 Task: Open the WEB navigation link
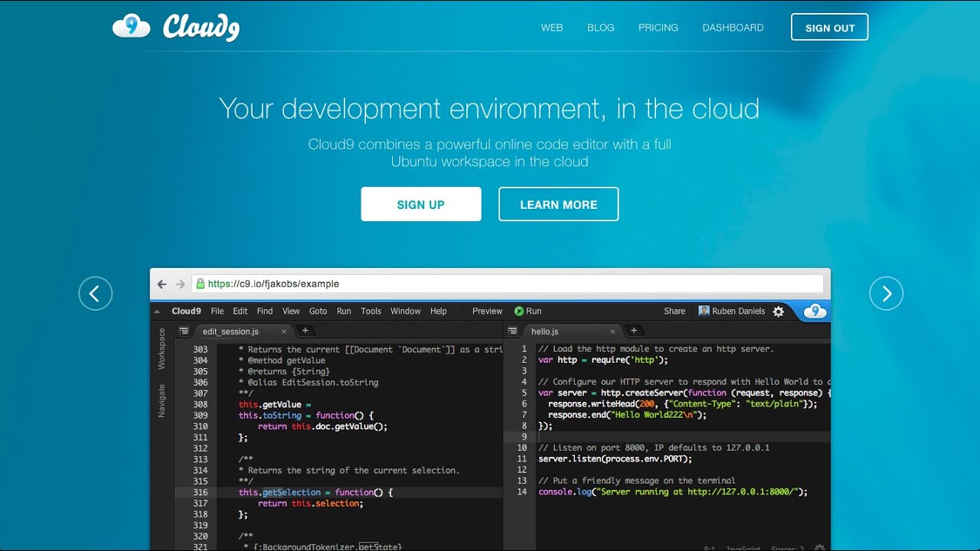point(552,28)
